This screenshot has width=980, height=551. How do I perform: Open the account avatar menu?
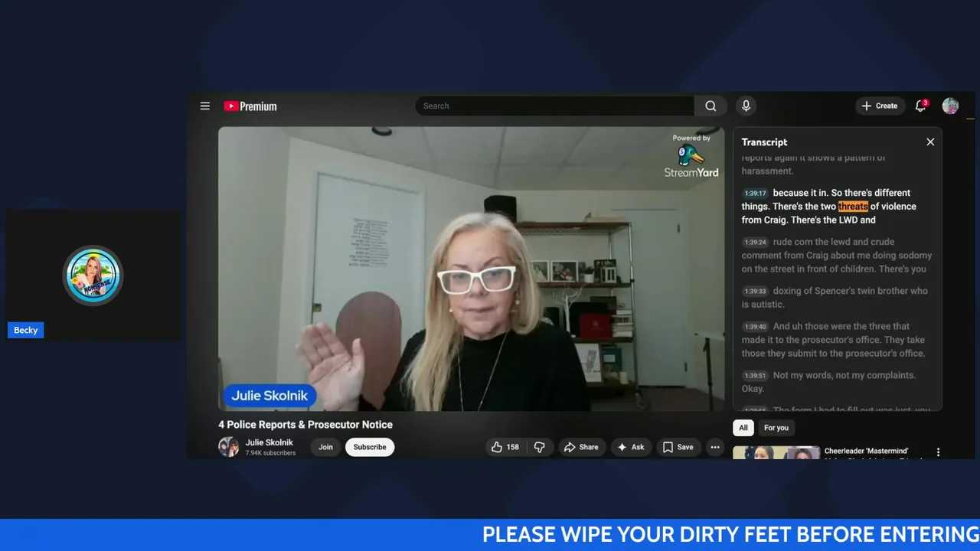[950, 106]
